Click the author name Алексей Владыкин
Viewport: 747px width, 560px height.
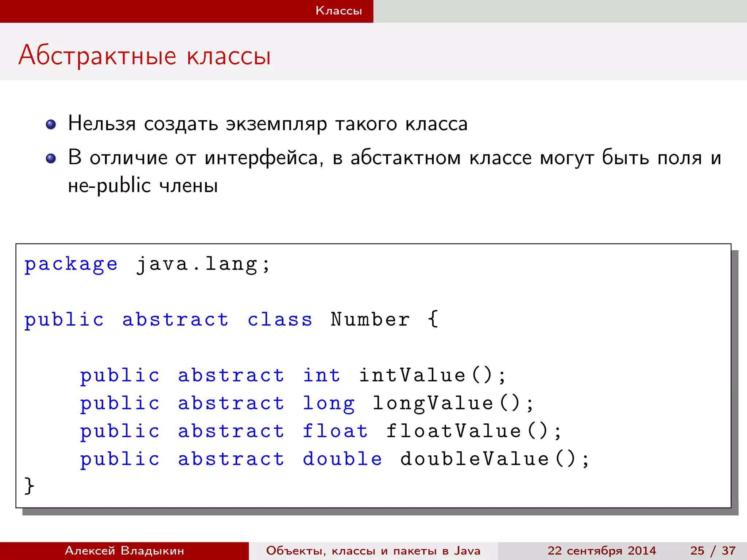124,551
